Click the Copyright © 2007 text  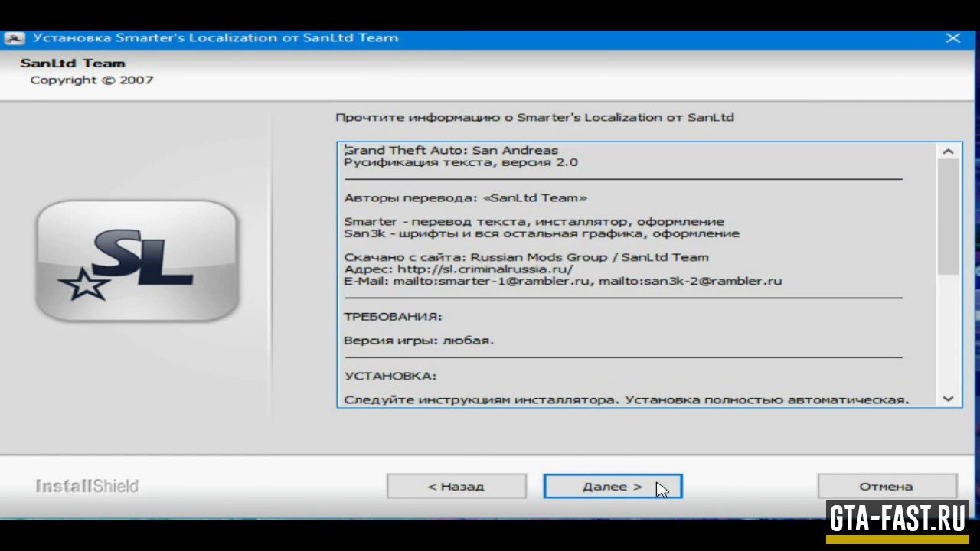(92, 80)
